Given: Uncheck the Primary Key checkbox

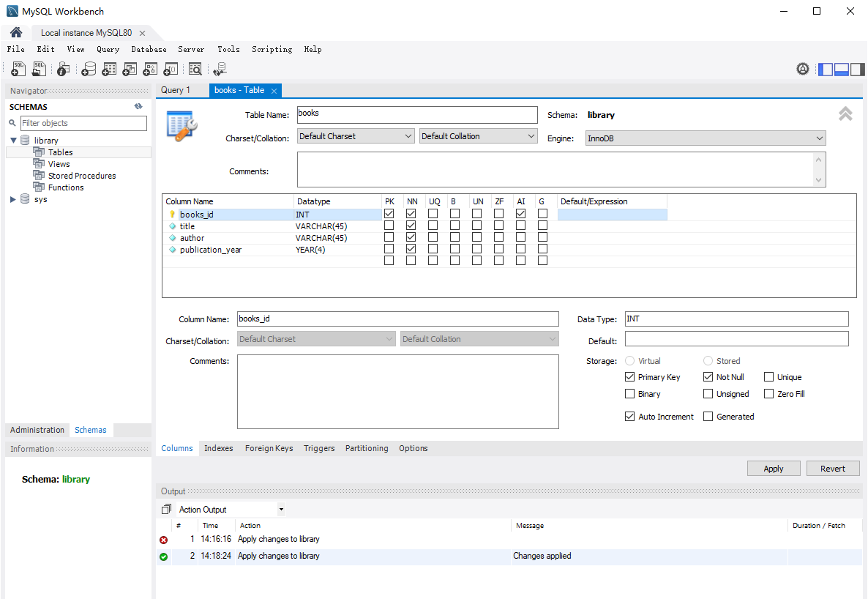Looking at the screenshot, I should (630, 377).
